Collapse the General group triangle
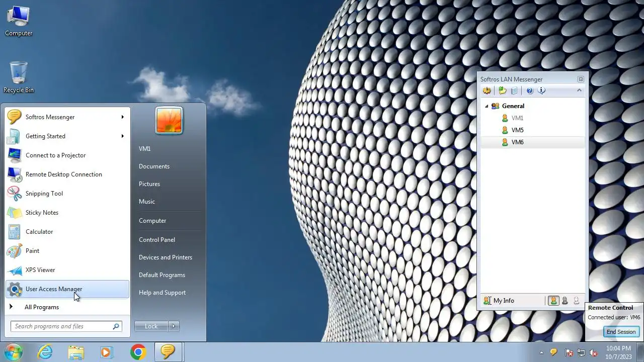Screen dimensions: 644x362 tap(487, 106)
